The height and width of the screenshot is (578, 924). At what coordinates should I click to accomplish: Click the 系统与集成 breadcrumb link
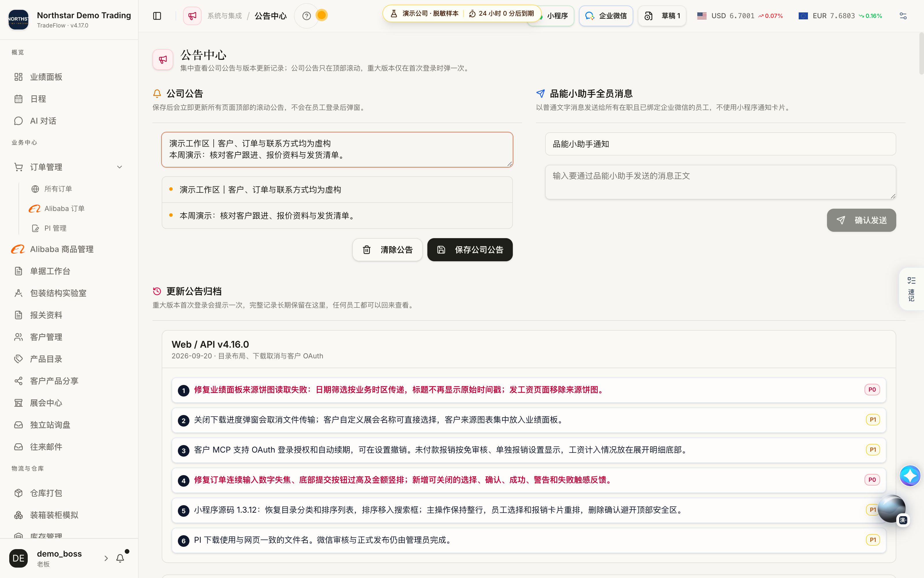[225, 16]
